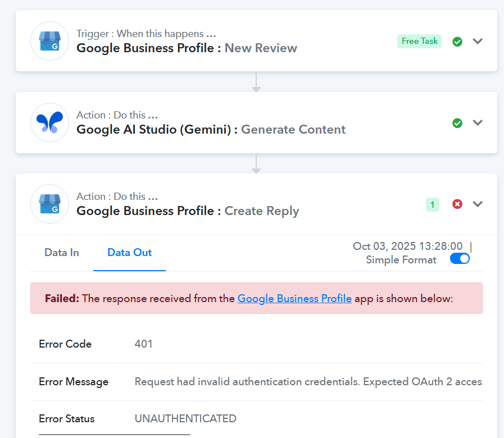Expand the Generate Content step chevron
This screenshot has height=438, width=504.
(478, 122)
